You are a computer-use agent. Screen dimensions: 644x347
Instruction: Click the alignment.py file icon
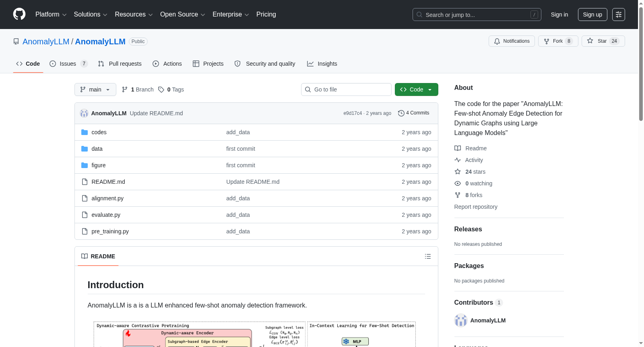[85, 198]
